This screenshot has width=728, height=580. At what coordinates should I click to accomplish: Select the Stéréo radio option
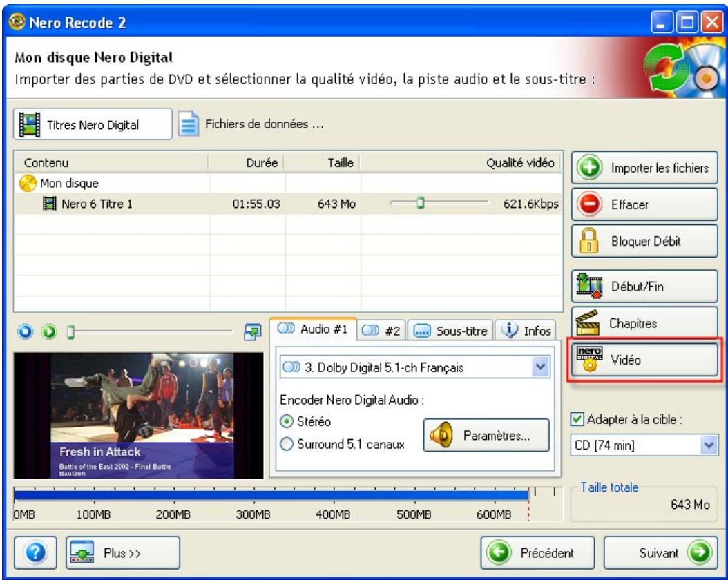[x=287, y=421]
